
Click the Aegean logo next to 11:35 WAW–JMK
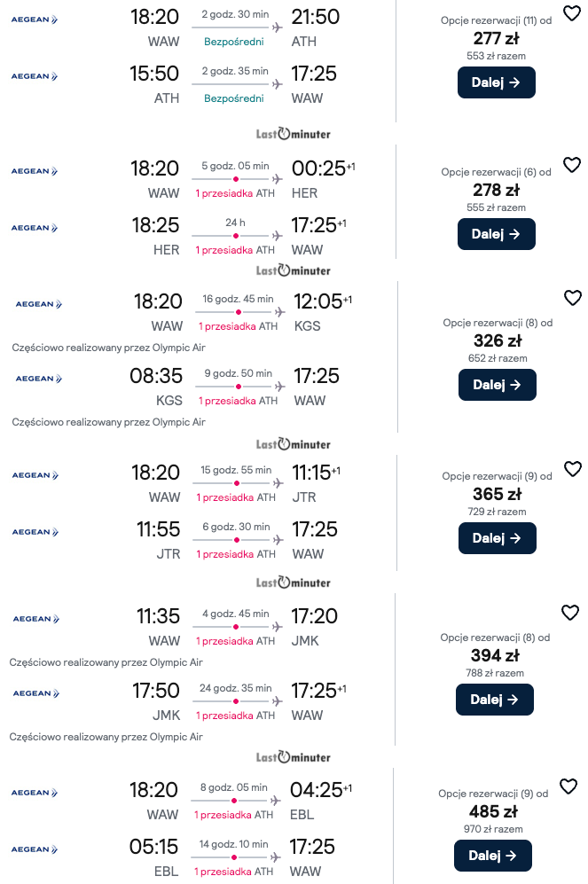[35, 619]
